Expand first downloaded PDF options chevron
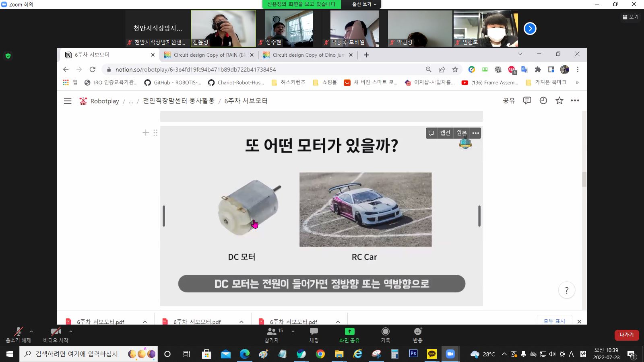This screenshot has width=644, height=362. pos(145,321)
